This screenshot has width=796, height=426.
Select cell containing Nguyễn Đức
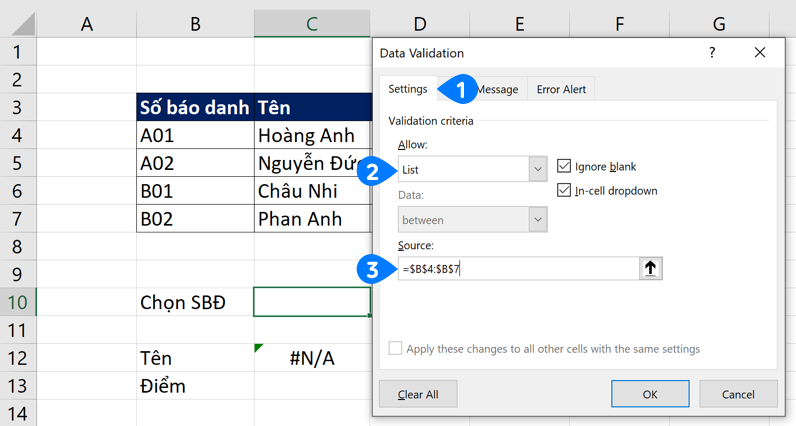click(x=313, y=163)
